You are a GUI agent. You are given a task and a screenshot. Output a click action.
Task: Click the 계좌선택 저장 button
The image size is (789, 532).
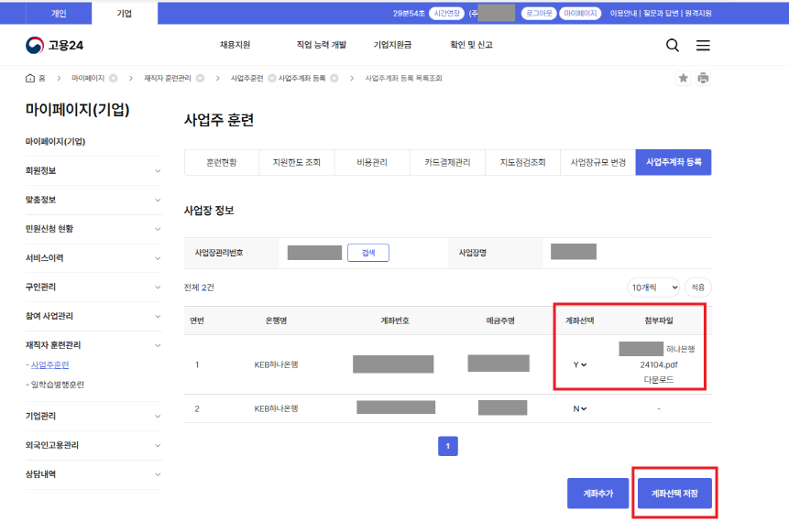pos(674,494)
